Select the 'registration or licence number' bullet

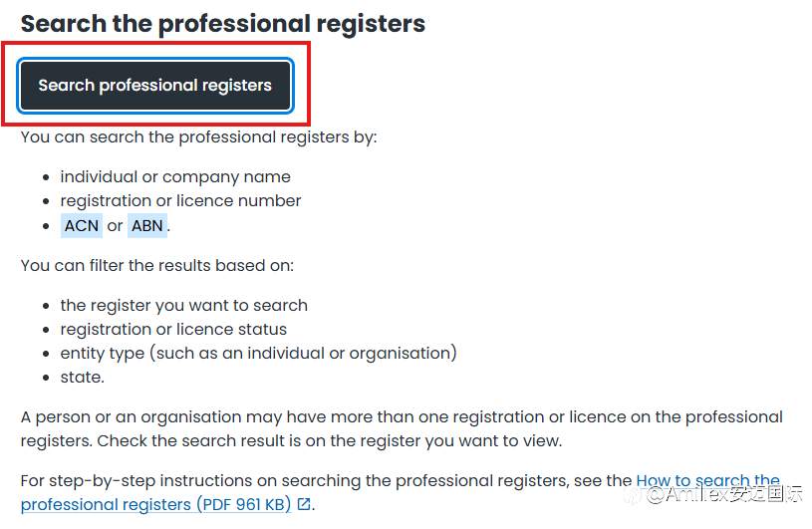click(x=180, y=200)
